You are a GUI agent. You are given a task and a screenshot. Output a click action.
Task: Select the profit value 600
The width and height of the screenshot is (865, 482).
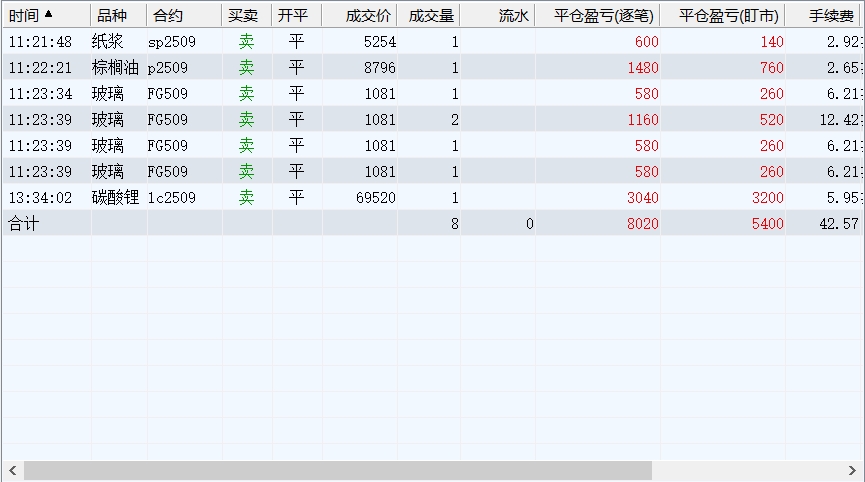coord(646,41)
